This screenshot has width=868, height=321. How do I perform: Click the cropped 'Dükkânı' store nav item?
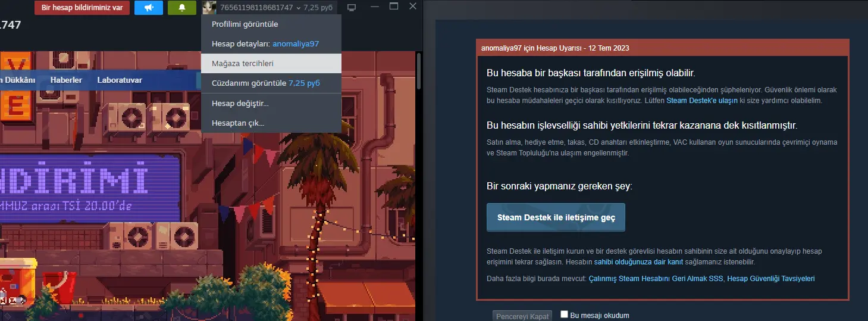pyautogui.click(x=18, y=80)
